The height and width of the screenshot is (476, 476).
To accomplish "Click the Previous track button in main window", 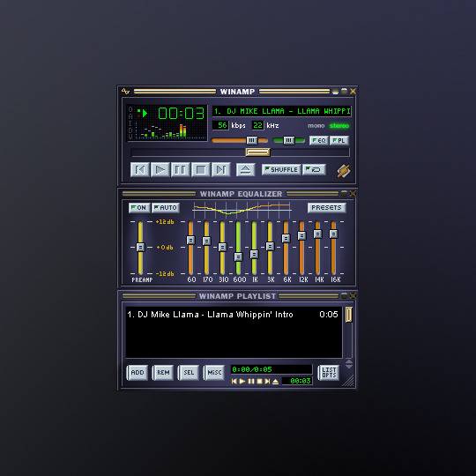I will coord(140,170).
